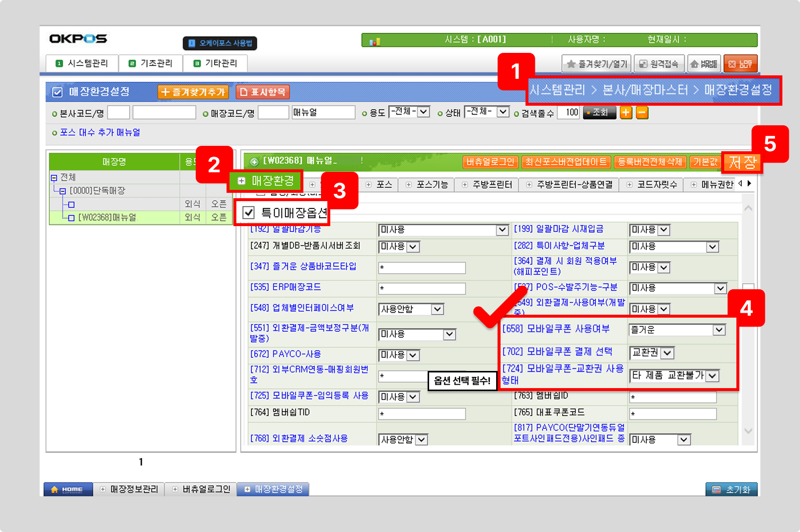Click the 저장 save button
Viewport: 800px width, 532px height.
pos(742,162)
